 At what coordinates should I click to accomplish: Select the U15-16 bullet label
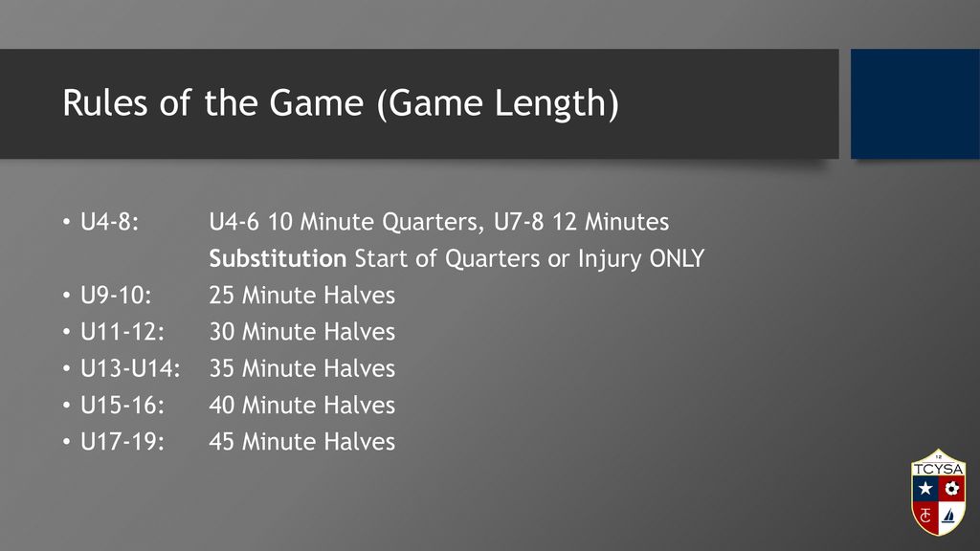[122, 406]
